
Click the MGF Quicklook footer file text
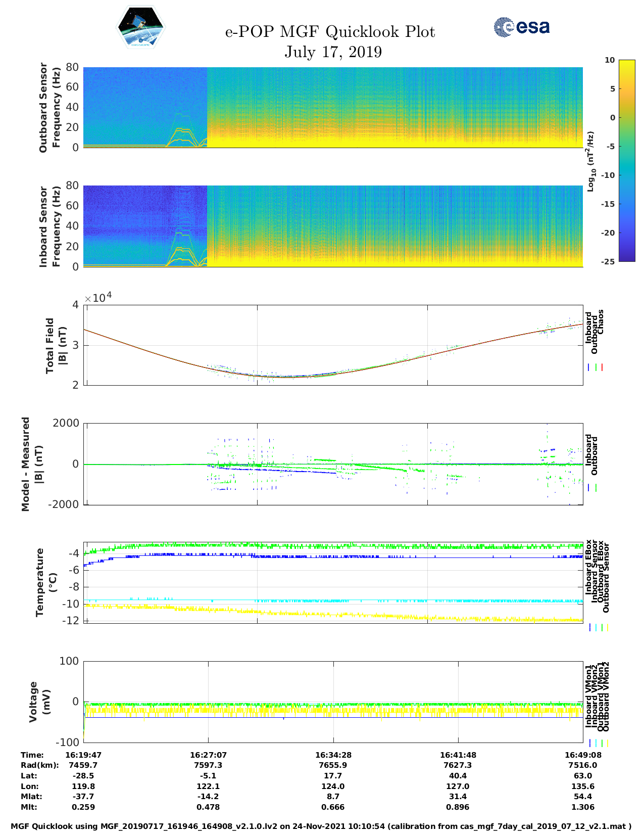click(x=321, y=826)
